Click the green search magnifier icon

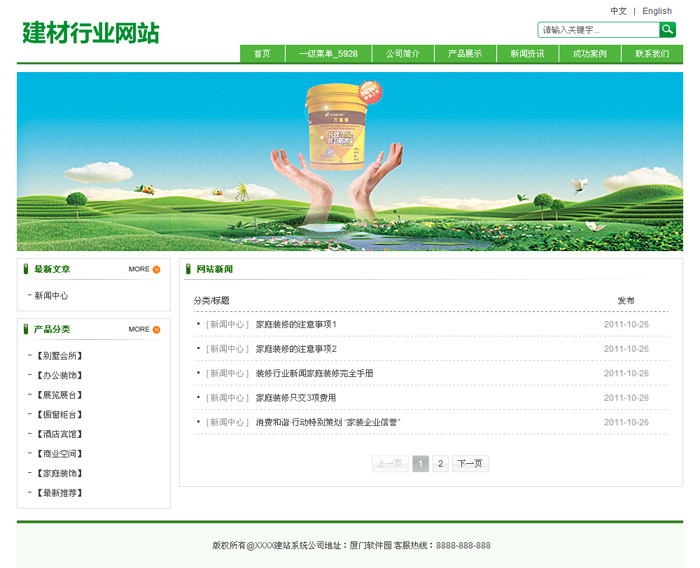[x=667, y=30]
